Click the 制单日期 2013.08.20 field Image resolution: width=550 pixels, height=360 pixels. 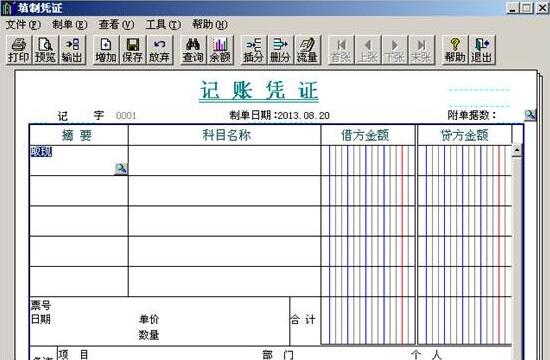click(x=280, y=115)
